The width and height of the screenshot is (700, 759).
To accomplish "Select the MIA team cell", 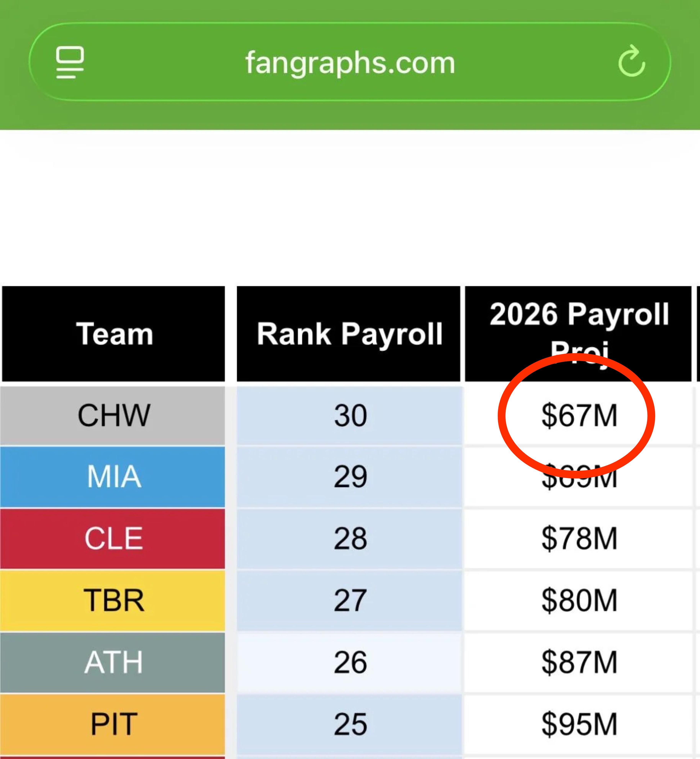I will 113,477.
